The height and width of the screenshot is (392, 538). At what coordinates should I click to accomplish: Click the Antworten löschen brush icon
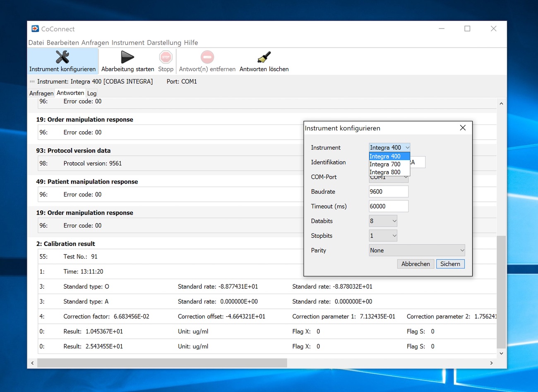pos(264,57)
